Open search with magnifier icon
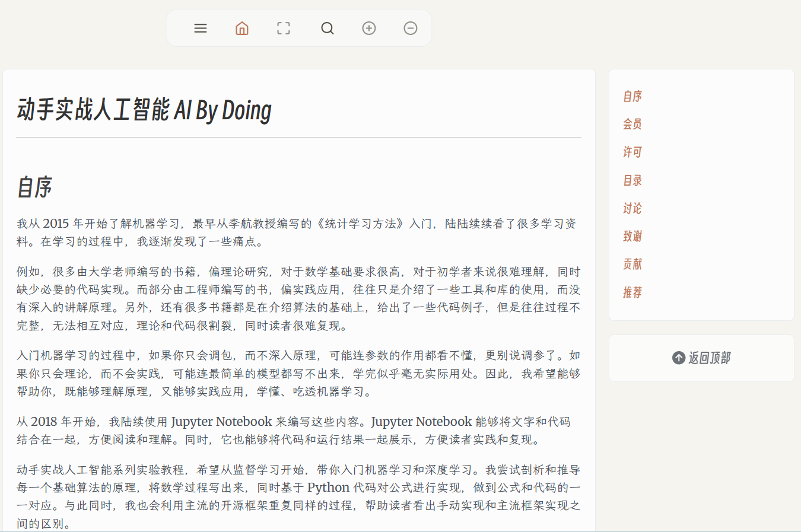The width and height of the screenshot is (801, 532). click(328, 28)
